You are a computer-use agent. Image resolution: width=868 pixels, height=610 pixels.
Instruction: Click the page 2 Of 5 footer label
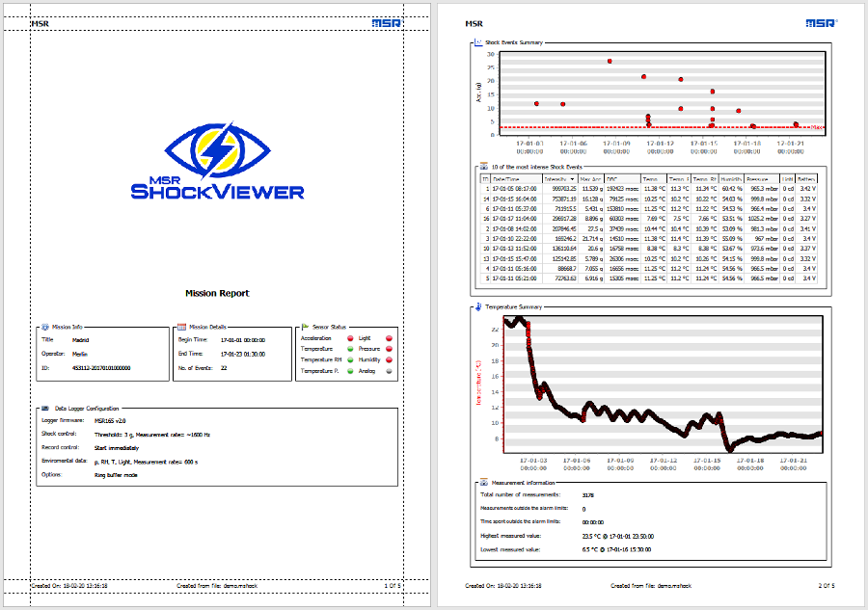pyautogui.click(x=827, y=586)
